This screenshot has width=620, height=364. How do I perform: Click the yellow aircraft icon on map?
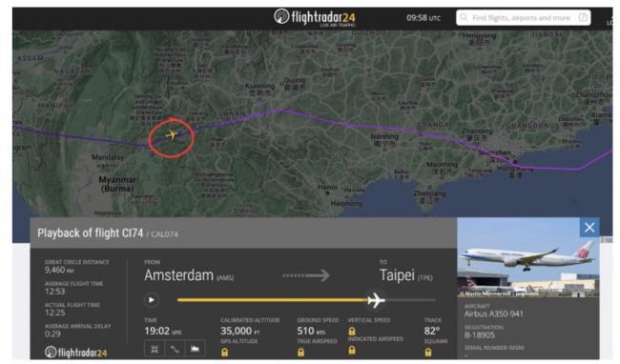pyautogui.click(x=172, y=135)
